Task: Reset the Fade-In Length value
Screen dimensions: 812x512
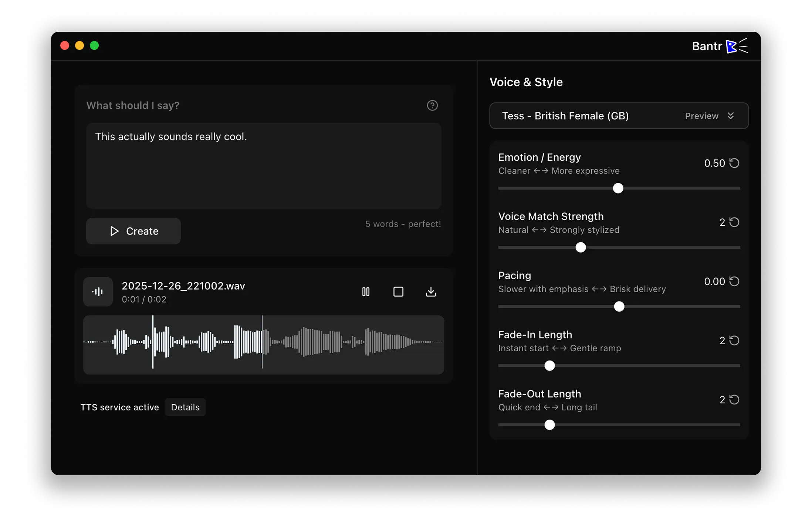Action: 734,340
